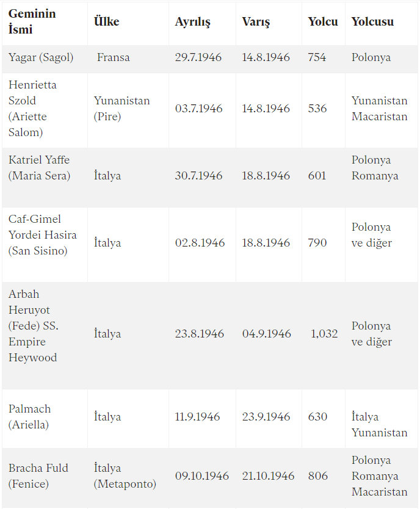Click Henrietta Szold ship name cell

point(32,109)
